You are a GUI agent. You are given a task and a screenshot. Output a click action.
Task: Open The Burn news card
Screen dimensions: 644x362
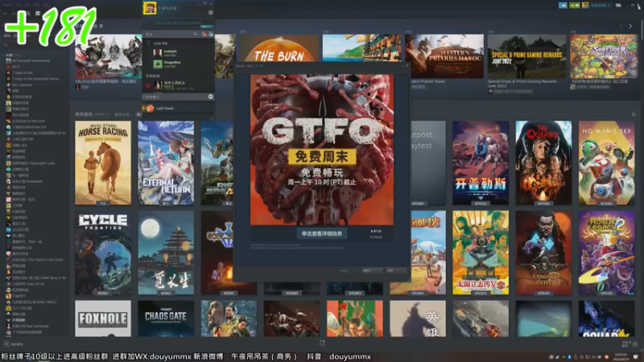[x=279, y=48]
